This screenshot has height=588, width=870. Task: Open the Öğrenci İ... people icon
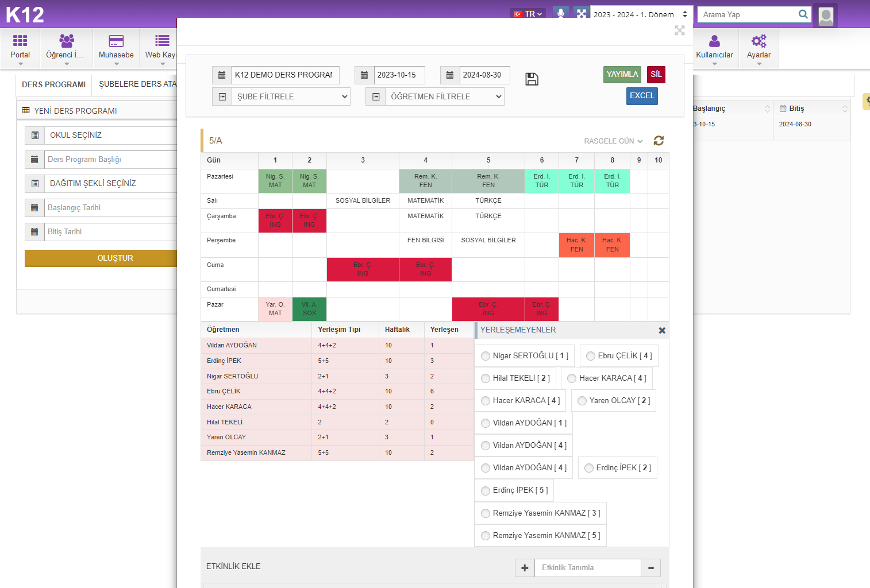pos(67,40)
